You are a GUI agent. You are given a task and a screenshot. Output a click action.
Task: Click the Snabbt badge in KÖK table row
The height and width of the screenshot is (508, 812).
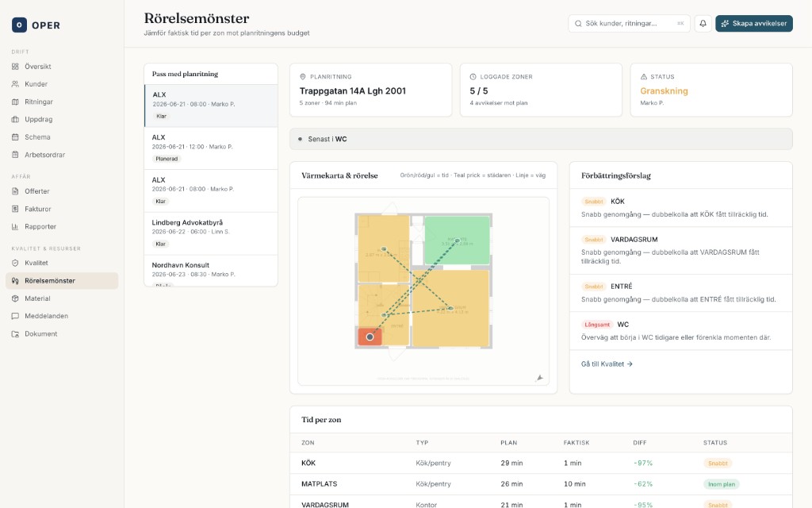(718, 464)
